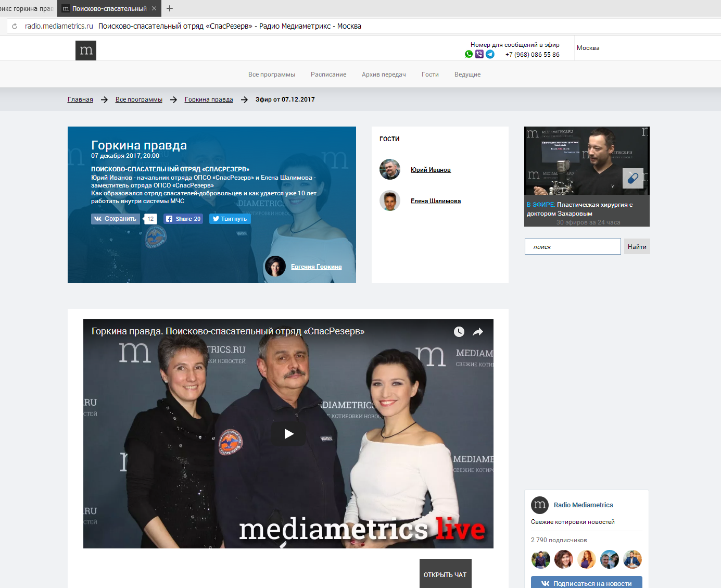Go to Архив передач in navigation
Viewport: 721px width, 588px height.
(x=384, y=74)
